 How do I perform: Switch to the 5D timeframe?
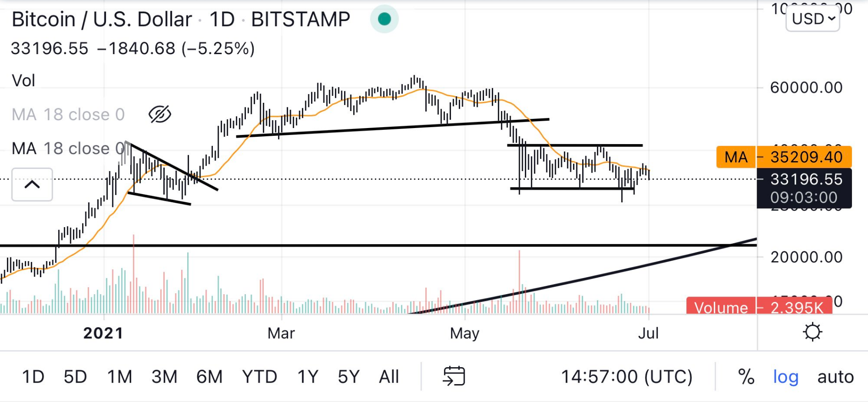click(76, 376)
